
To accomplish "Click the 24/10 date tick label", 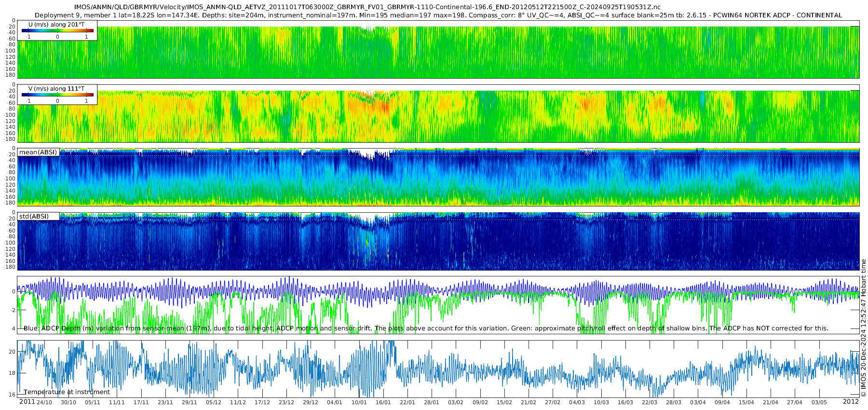I will pyautogui.click(x=44, y=403).
